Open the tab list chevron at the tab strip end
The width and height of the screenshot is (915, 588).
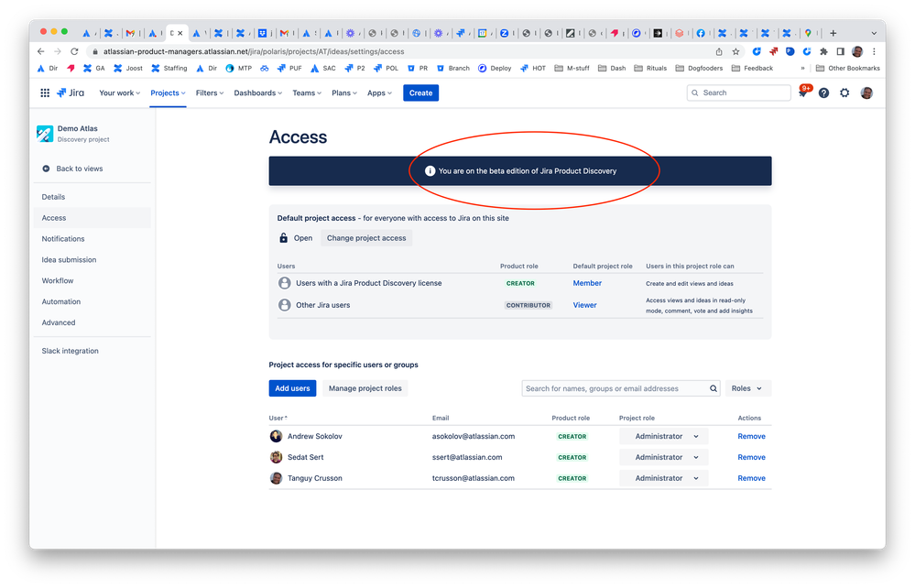(874, 33)
